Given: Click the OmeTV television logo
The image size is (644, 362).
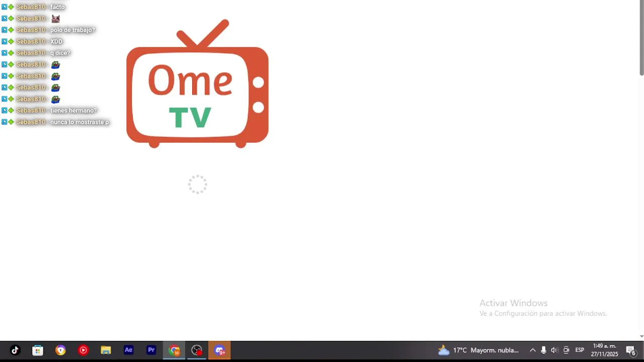Looking at the screenshot, I should [x=197, y=84].
